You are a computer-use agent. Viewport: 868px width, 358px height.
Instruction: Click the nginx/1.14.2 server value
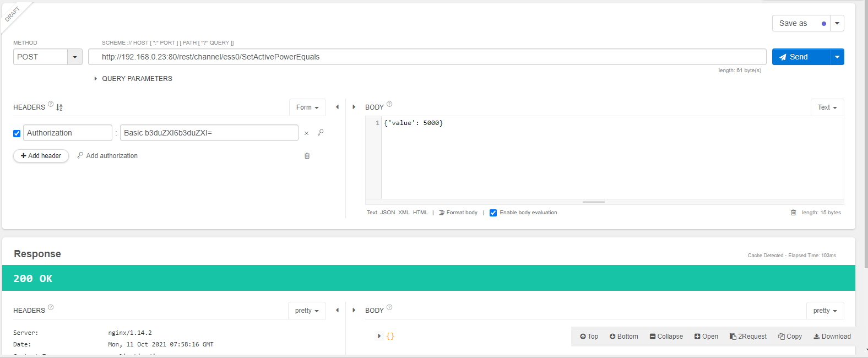coord(130,333)
